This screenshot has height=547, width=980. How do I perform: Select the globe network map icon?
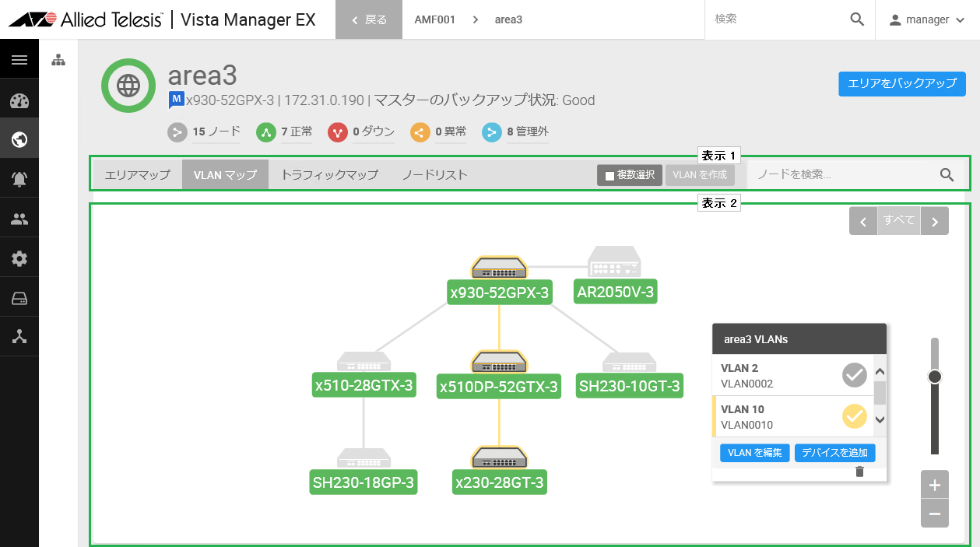19,140
